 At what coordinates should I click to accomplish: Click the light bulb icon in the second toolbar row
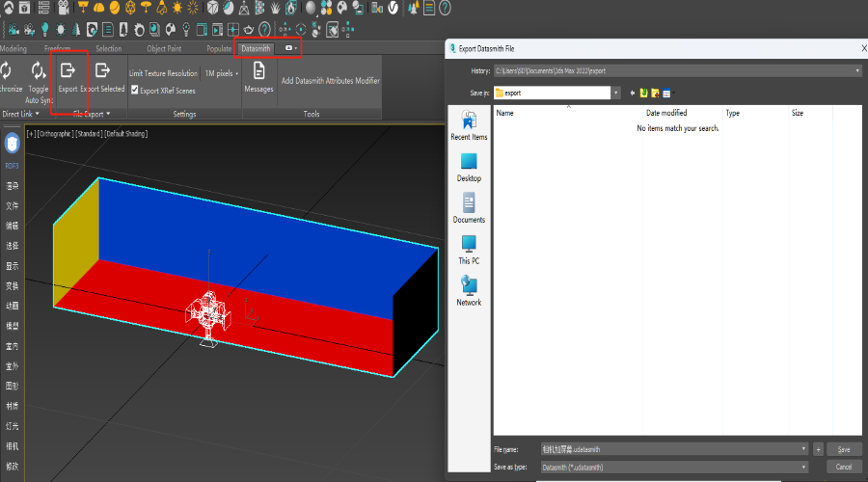coord(44,29)
